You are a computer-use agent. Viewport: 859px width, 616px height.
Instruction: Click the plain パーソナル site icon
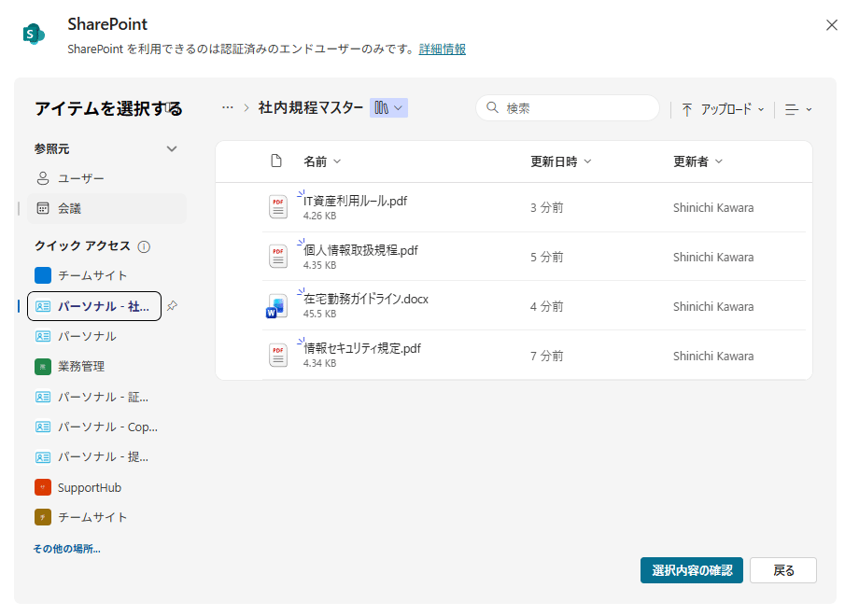pos(43,336)
